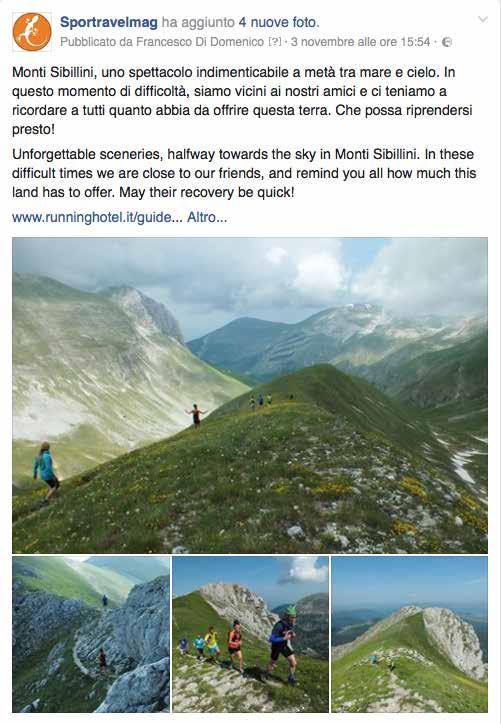This screenshot has height=724, width=501.
Task: Open the large mountain ridge photo
Action: click(250, 395)
